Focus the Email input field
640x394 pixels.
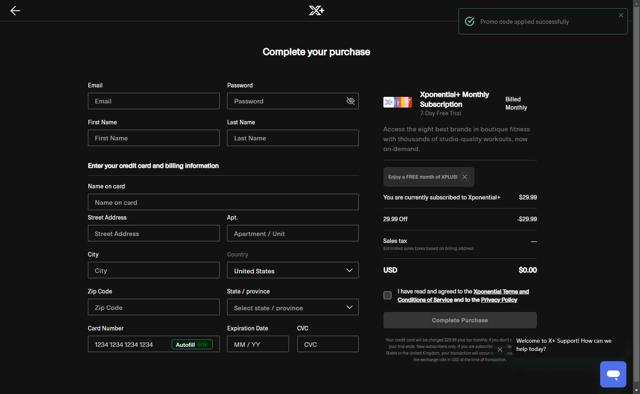point(153,101)
